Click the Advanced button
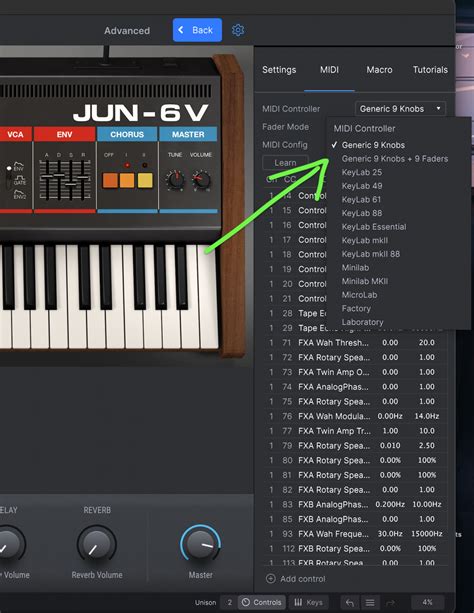Screen dimensions: 474x613 (127, 30)
